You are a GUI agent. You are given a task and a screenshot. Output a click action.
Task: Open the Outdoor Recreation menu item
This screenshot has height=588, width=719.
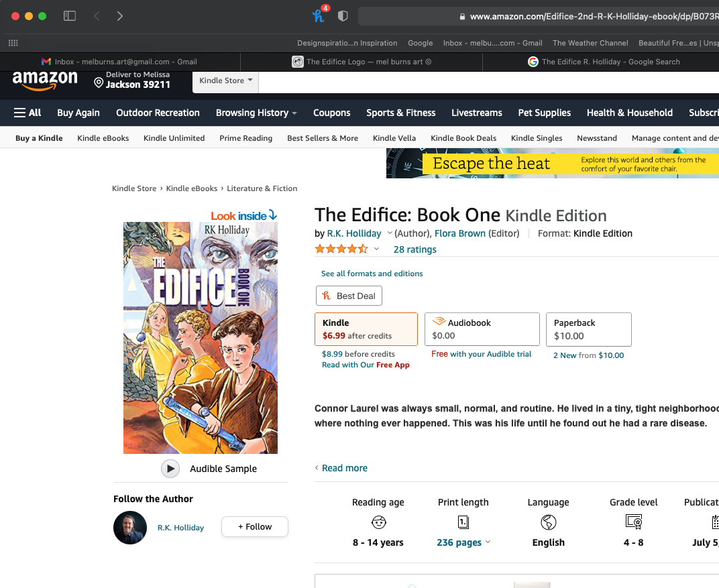(158, 113)
